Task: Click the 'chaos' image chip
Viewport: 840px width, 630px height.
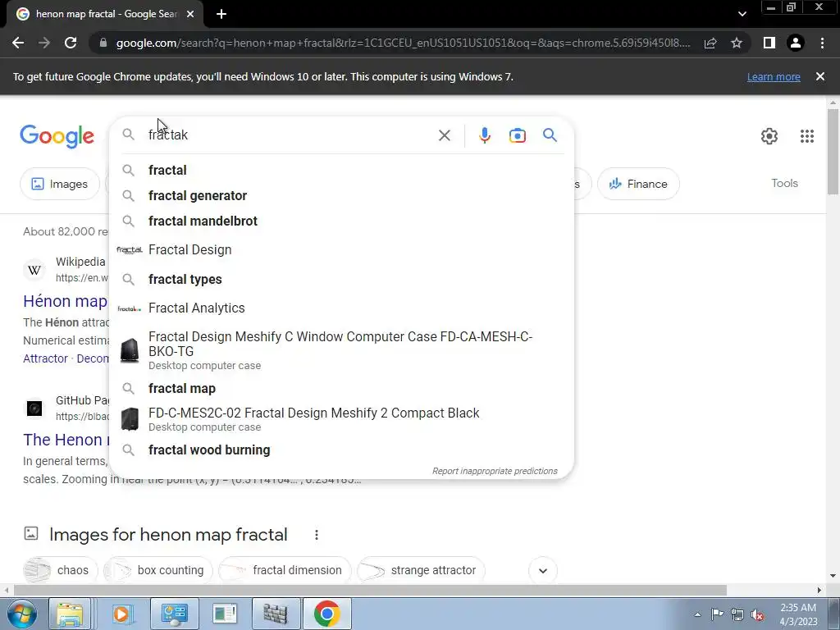Action: [61, 570]
